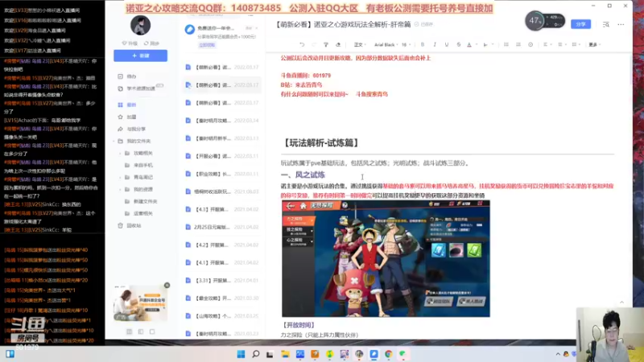644x362 pixels.
Task: Open the note dated 2022.03.14
Action: (222, 121)
